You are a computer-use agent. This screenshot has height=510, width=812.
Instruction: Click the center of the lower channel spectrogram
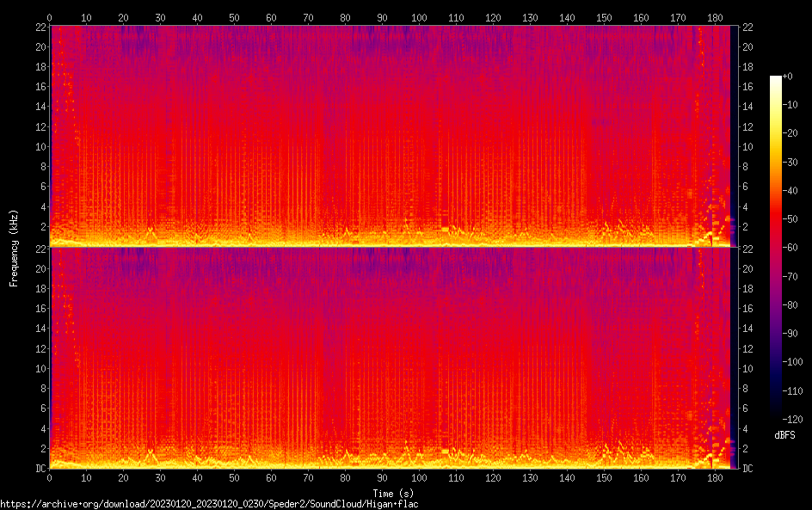pyautogui.click(x=390, y=358)
